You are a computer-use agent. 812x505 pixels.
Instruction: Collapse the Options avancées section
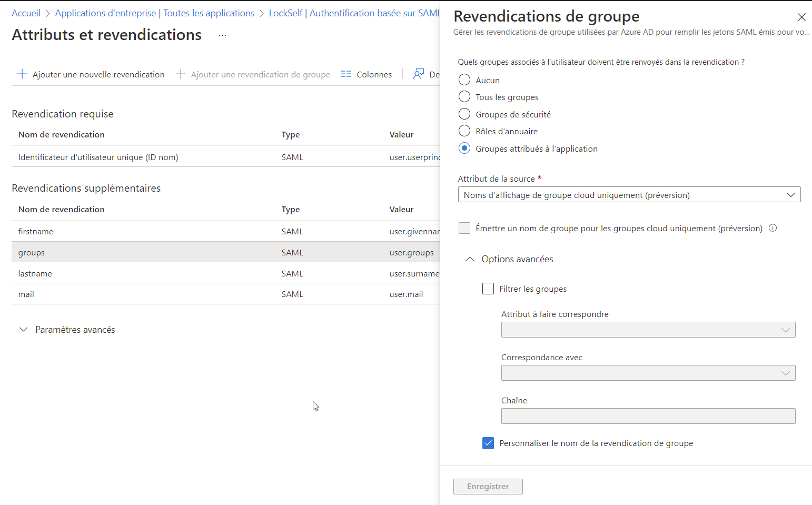click(470, 259)
